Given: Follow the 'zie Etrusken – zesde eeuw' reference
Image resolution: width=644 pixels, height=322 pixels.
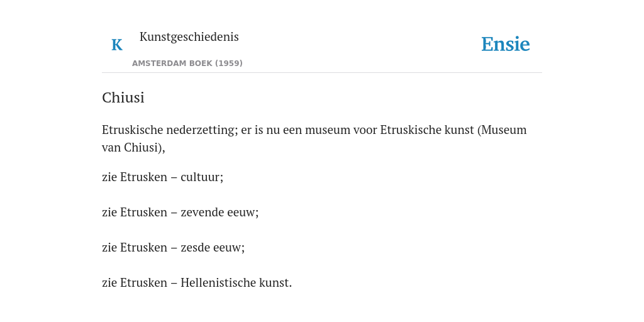Looking at the screenshot, I should 174,248.
